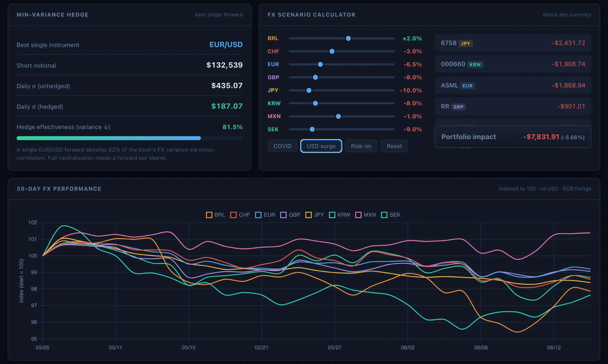This screenshot has width=608, height=364.
Task: Select the 000660 KRW position row
Action: [x=513, y=64]
